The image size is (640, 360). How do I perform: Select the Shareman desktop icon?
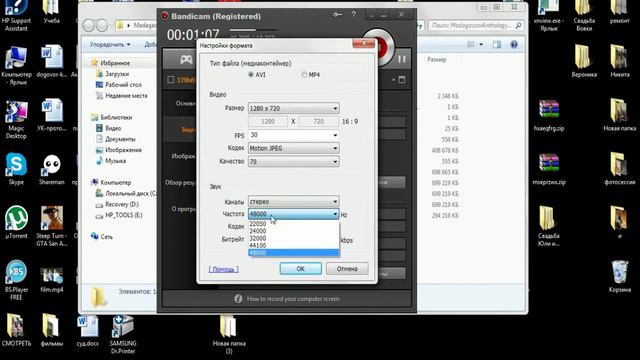pos(51,169)
